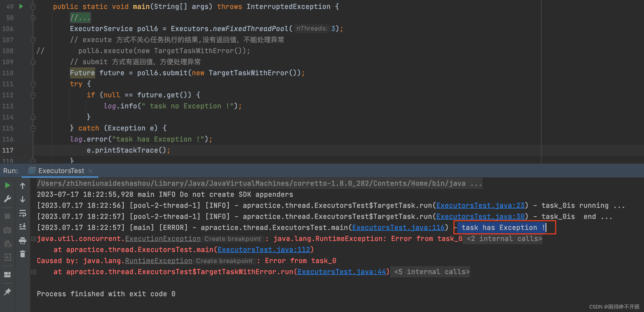Click Create breakpoint next to ExecutionException

(x=233, y=239)
